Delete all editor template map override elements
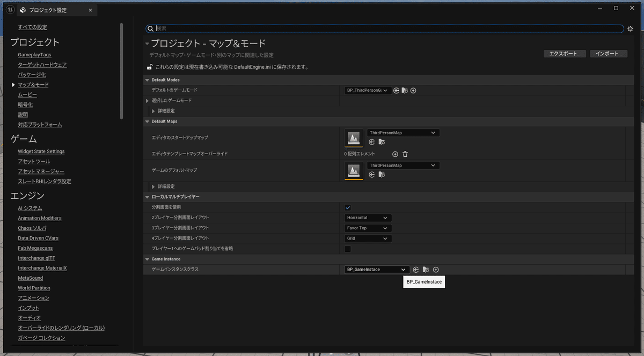 point(405,154)
